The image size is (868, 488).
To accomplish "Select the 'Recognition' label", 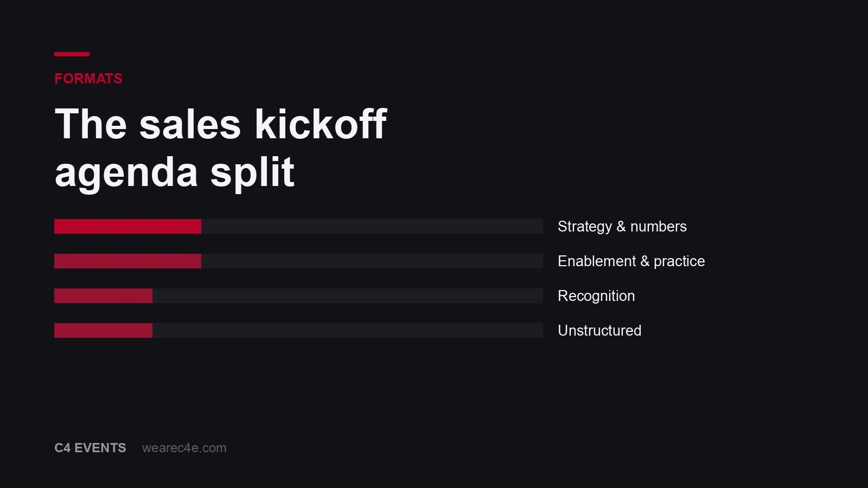I will tap(596, 296).
